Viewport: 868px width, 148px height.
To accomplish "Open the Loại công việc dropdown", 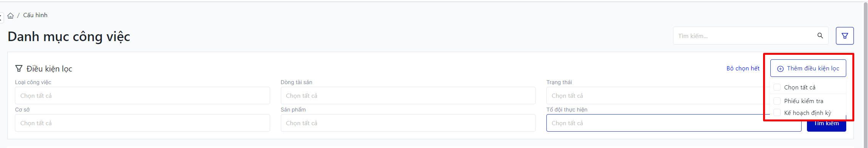I will pos(142,95).
